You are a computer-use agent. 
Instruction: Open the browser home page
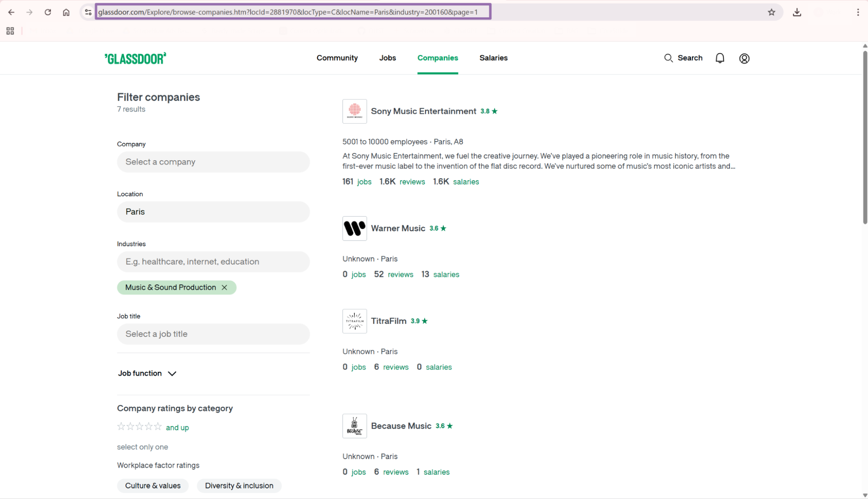coord(66,12)
